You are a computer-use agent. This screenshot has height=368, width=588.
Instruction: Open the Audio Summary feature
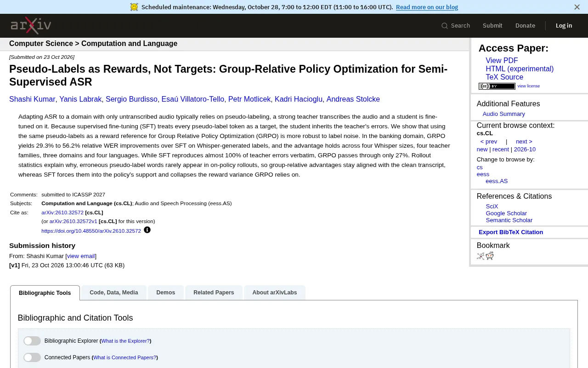[x=503, y=114]
